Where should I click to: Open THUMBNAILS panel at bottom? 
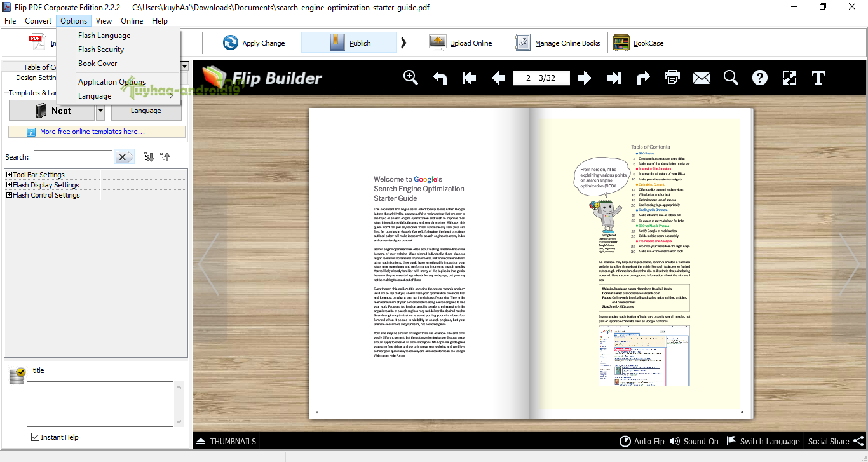(x=226, y=441)
